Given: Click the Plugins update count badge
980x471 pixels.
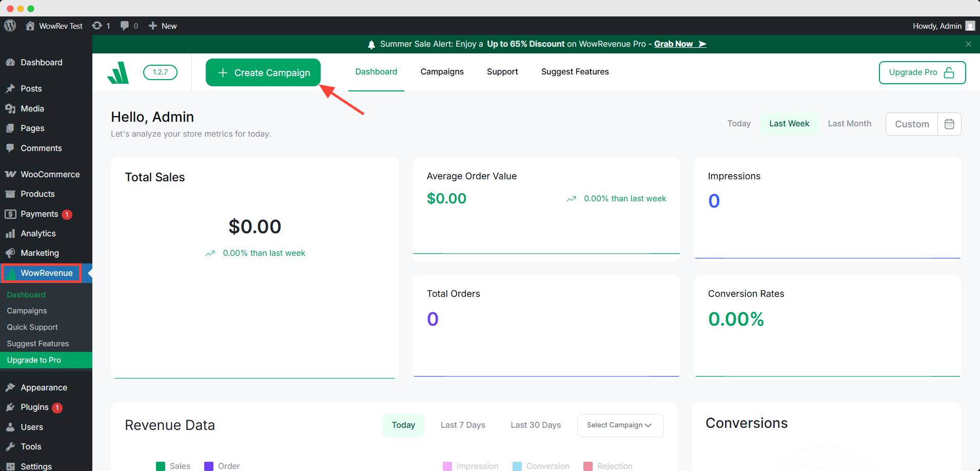Looking at the screenshot, I should (57, 407).
